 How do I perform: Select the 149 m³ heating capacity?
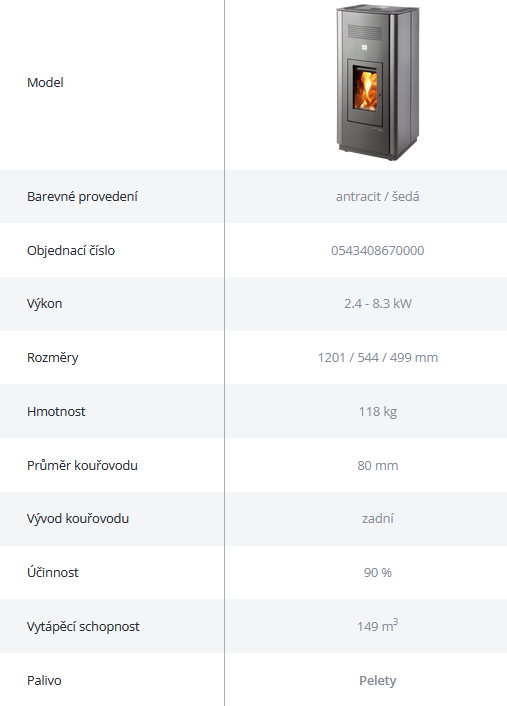pyautogui.click(x=377, y=625)
